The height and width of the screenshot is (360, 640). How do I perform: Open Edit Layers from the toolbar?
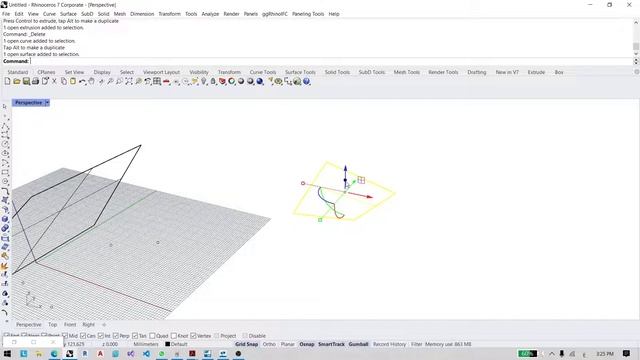[x=222, y=82]
